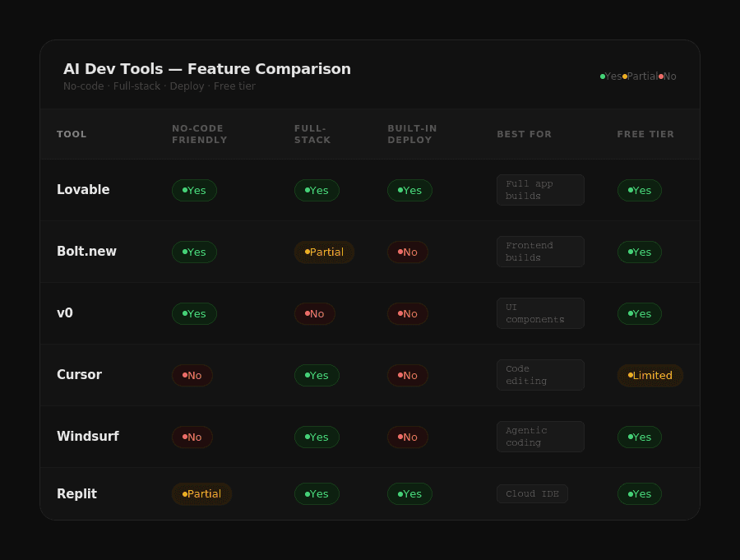Viewport: 740px width, 560px height.
Task: Click Windsurf's Free tier Yes badge
Action: [640, 437]
